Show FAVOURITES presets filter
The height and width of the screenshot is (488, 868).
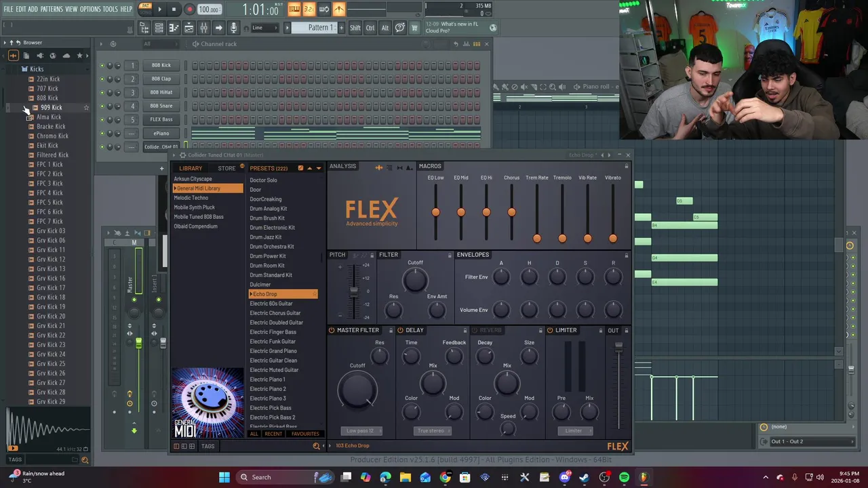click(x=305, y=434)
